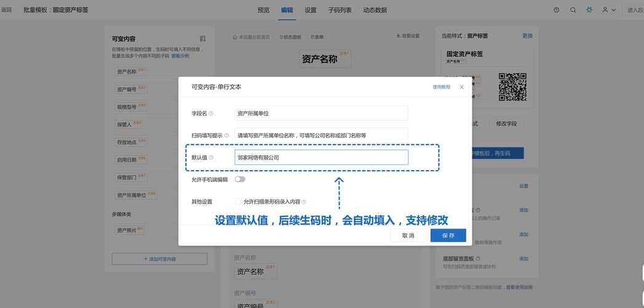The height and width of the screenshot is (308, 644).
Task: Click the help icon beside 扫码填写提示
Action: [227, 136]
